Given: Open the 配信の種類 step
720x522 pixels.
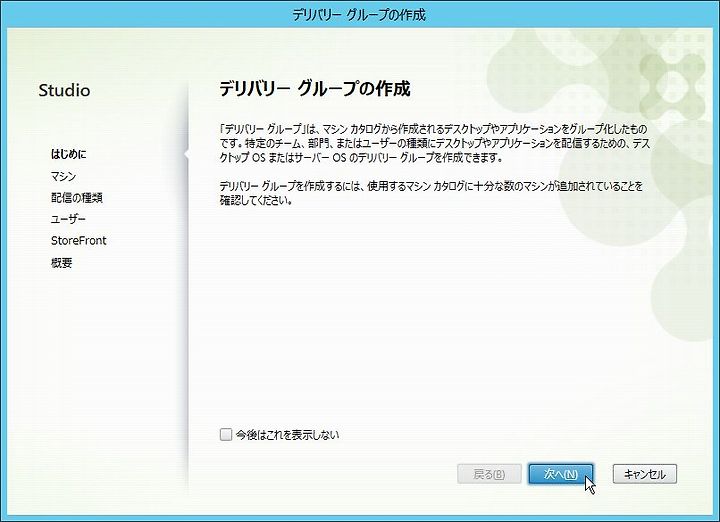Looking at the screenshot, I should [x=77, y=198].
